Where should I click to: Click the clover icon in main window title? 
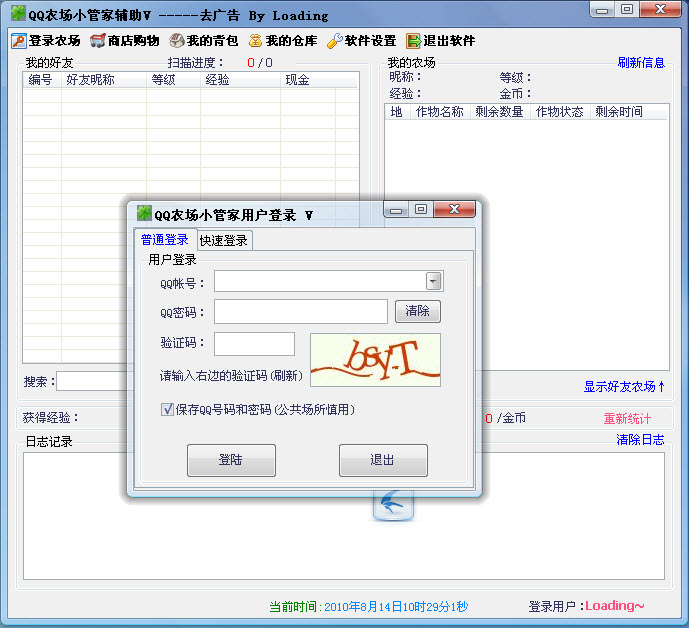(18, 13)
